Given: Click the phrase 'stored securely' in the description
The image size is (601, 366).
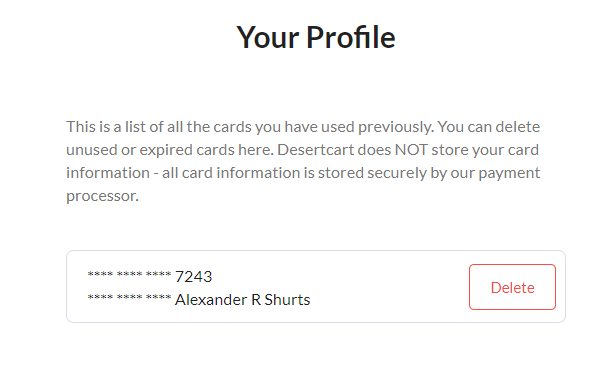Looking at the screenshot, I should 372,173.
